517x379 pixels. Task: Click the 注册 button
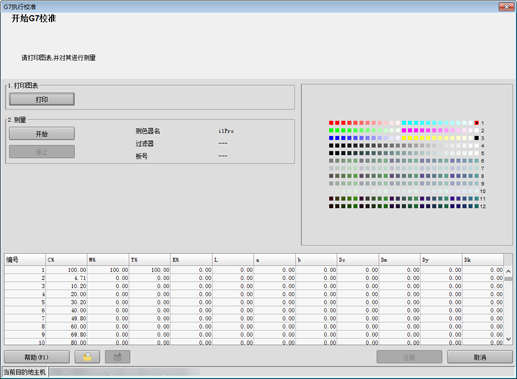pyautogui.click(x=409, y=357)
